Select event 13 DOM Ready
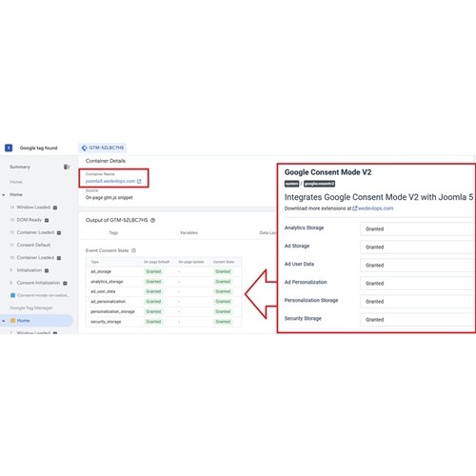The height and width of the screenshot is (476, 476). point(26,220)
